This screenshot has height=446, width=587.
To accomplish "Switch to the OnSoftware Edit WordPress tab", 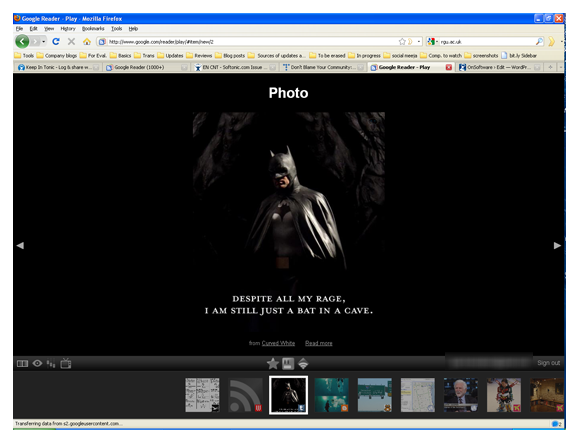I will pyautogui.click(x=499, y=67).
